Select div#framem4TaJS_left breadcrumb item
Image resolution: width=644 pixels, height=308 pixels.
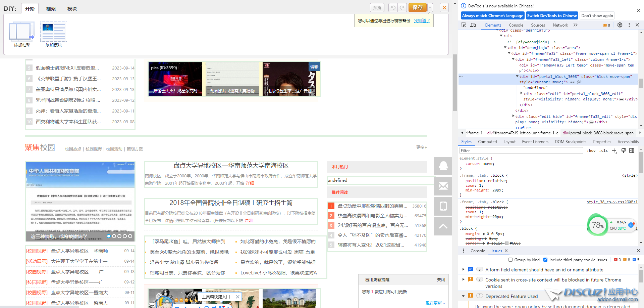tap(523, 133)
